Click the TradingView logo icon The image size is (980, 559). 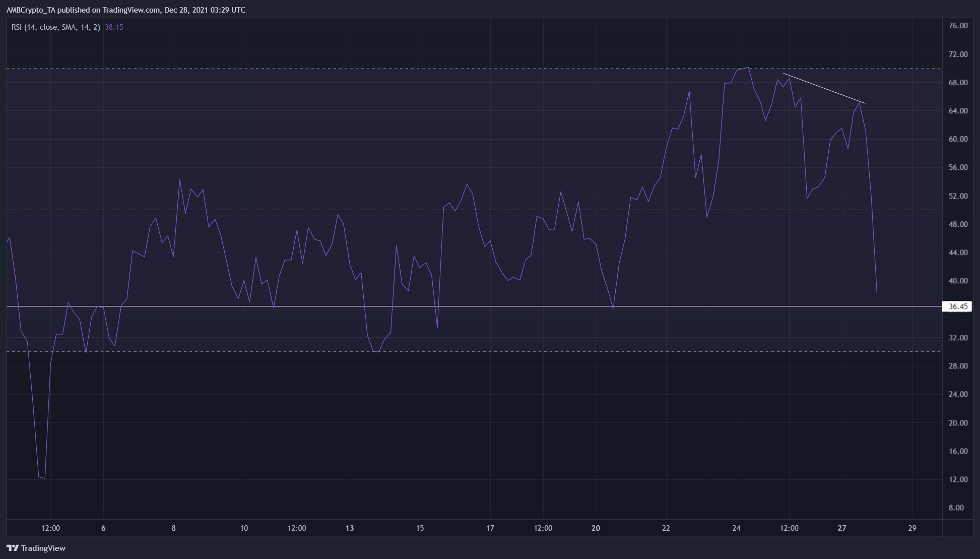coord(13,548)
